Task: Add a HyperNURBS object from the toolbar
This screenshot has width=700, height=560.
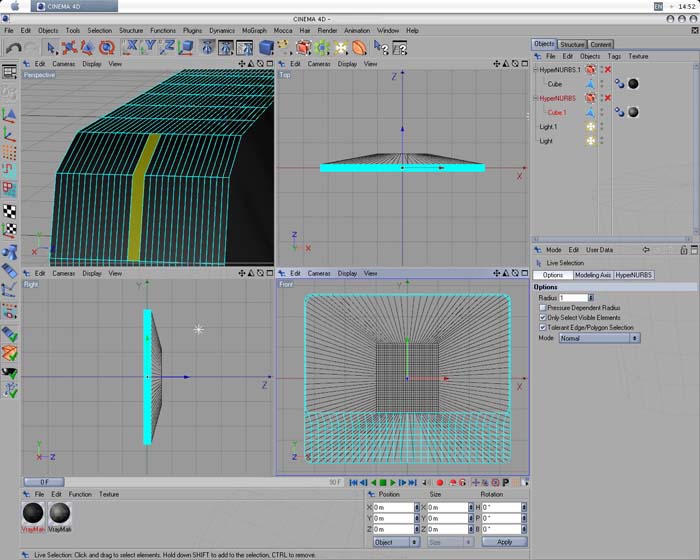Action: pos(304,48)
